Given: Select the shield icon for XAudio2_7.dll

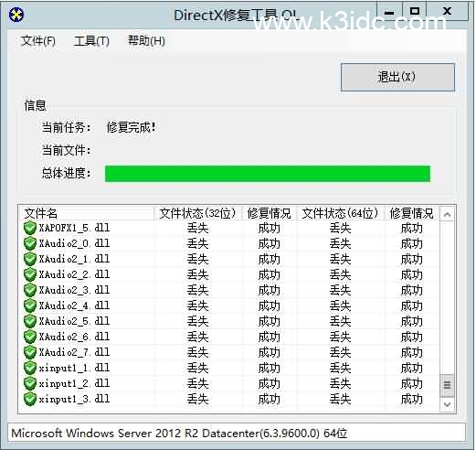Looking at the screenshot, I should tap(30, 352).
